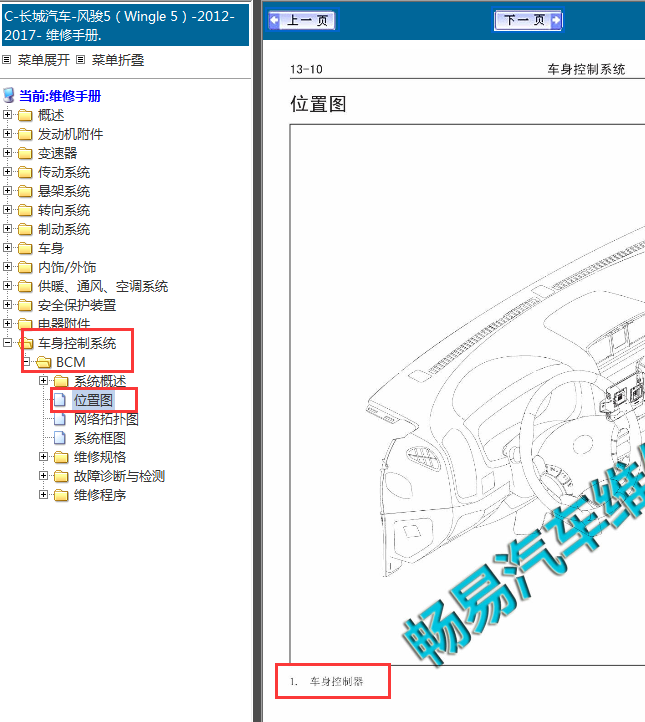Expand the 概述 tree node
Viewport: 645px width, 722px height.
[7, 114]
